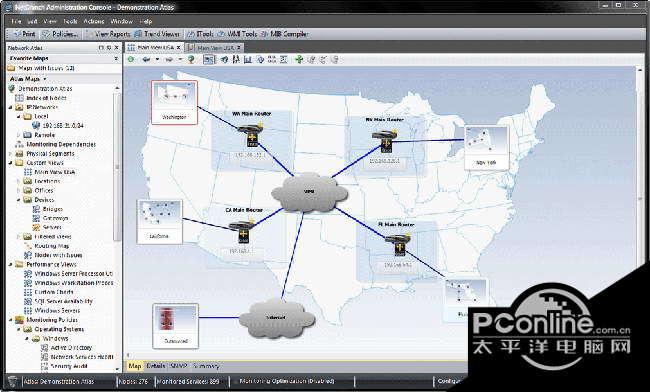Click the back navigation arrow icon
Image resolution: width=650 pixels, height=392 pixels.
point(146,60)
